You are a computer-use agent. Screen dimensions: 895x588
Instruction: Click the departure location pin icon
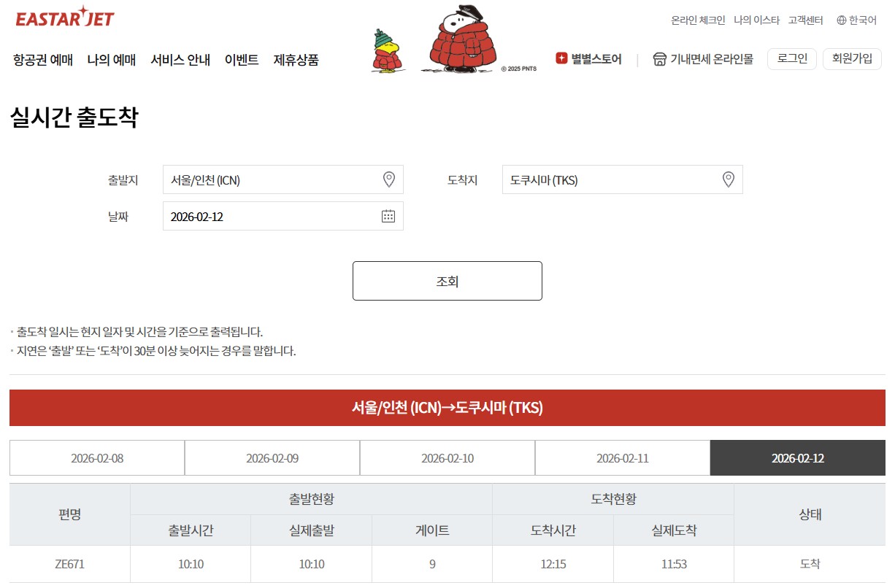click(388, 179)
